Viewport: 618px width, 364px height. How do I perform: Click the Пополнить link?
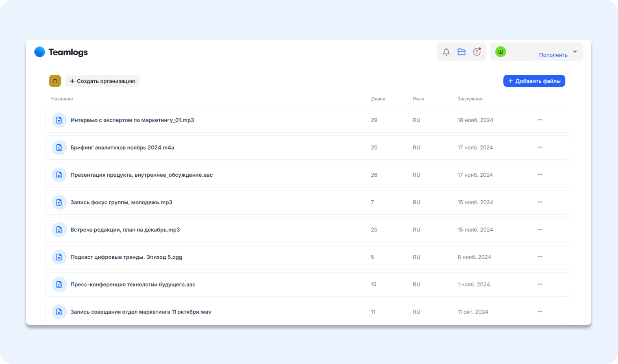[x=553, y=55]
